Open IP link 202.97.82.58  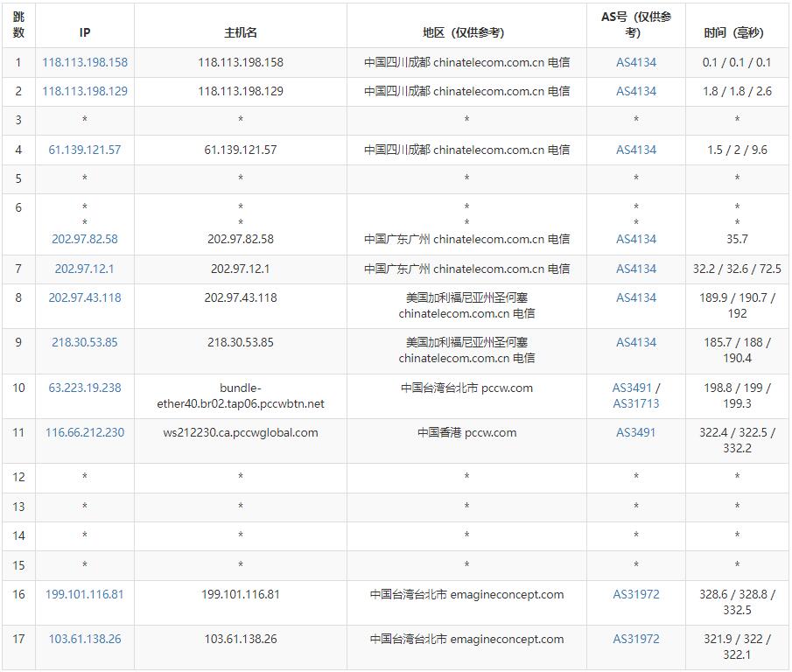pyautogui.click(x=85, y=239)
